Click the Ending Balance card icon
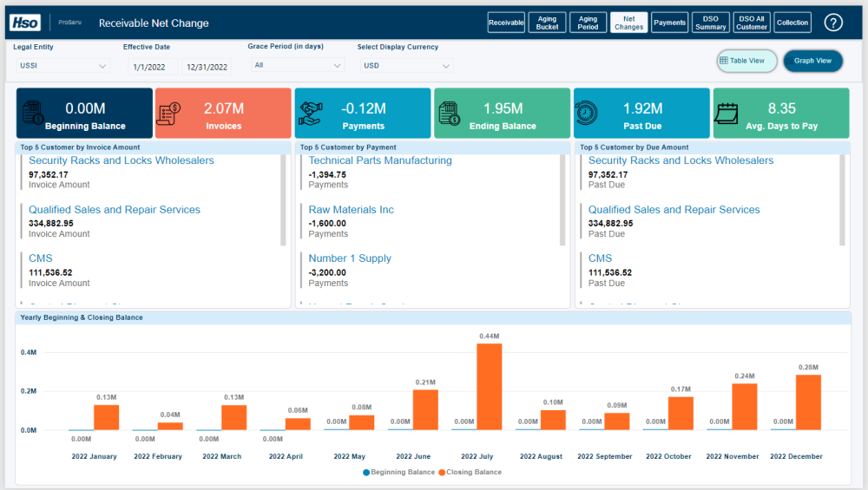868x490 pixels. (x=450, y=113)
